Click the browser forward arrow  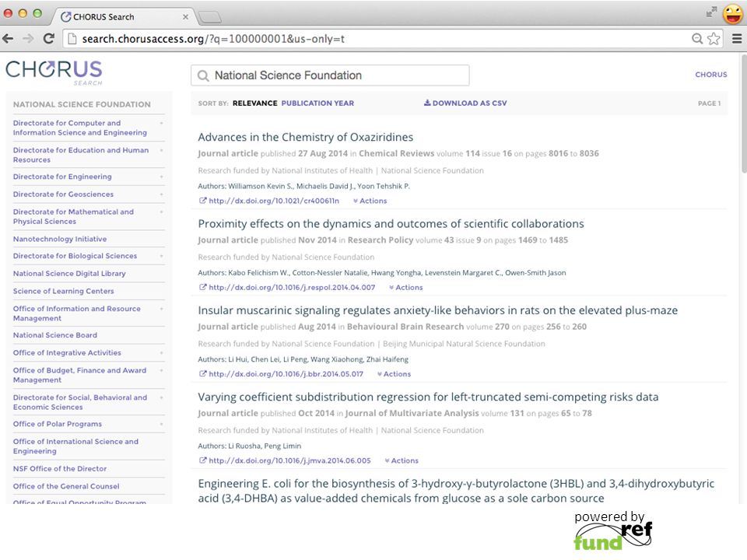[28, 39]
